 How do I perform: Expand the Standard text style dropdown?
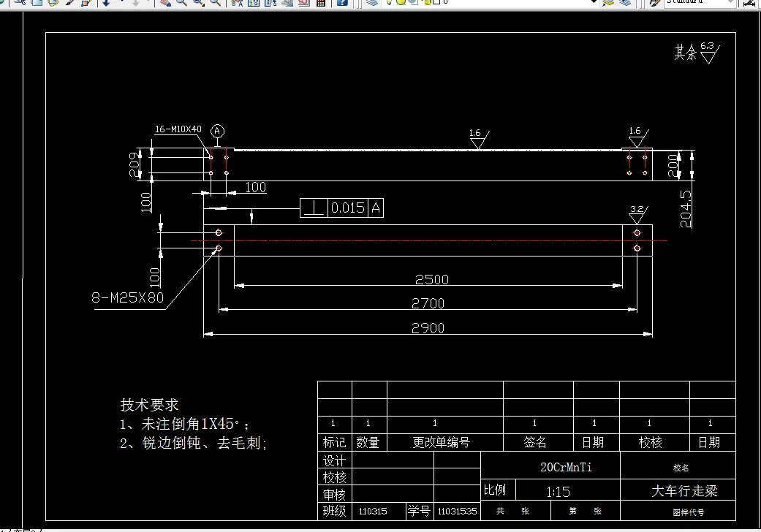coord(730,2)
